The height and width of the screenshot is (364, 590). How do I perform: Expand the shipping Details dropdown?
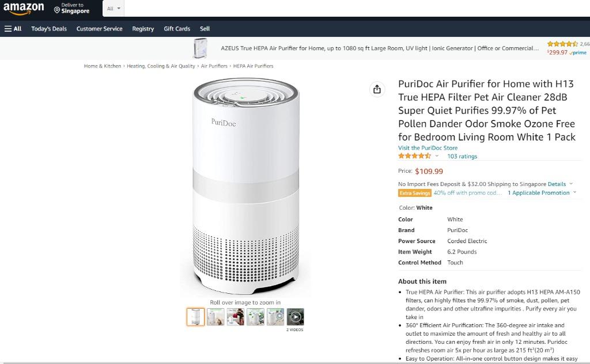tap(560, 184)
